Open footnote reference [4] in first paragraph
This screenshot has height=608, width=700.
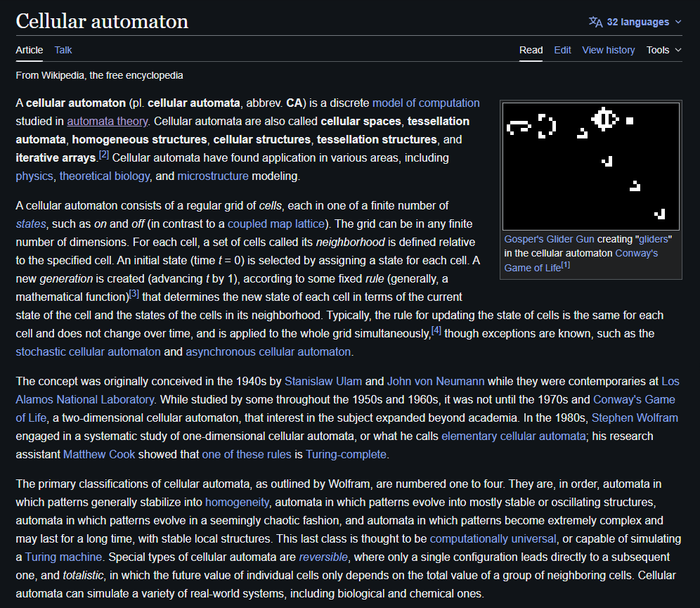pyautogui.click(x=436, y=329)
